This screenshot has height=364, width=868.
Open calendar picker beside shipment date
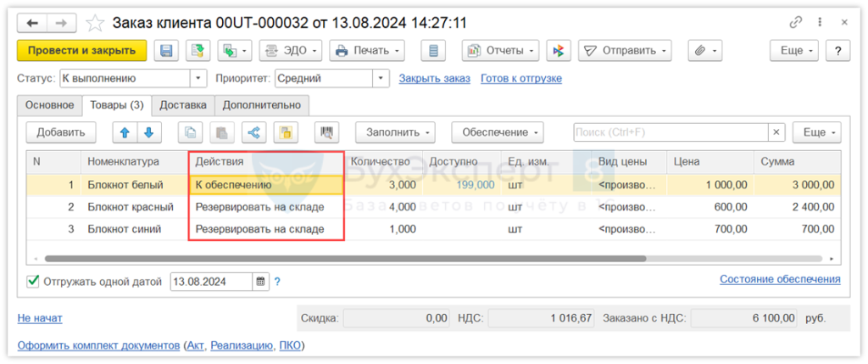[261, 282]
